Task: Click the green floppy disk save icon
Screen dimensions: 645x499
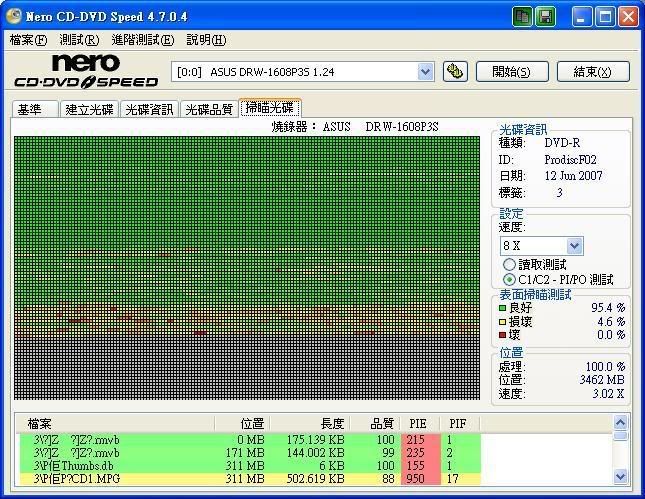Action: click(x=546, y=17)
